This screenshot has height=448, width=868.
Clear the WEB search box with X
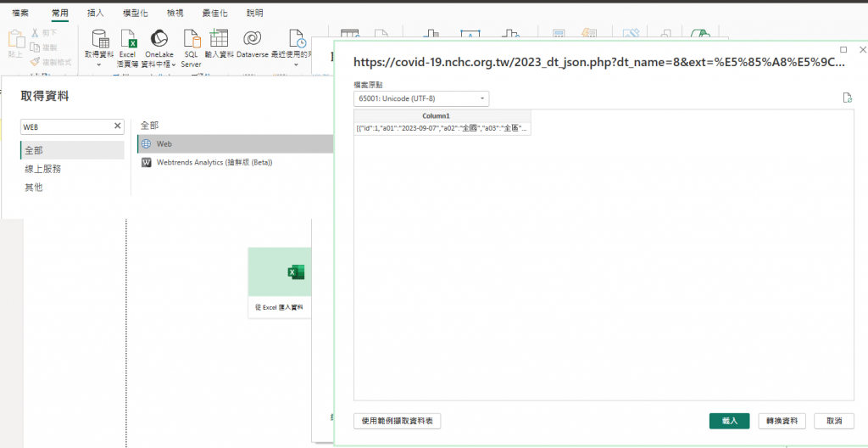117,126
